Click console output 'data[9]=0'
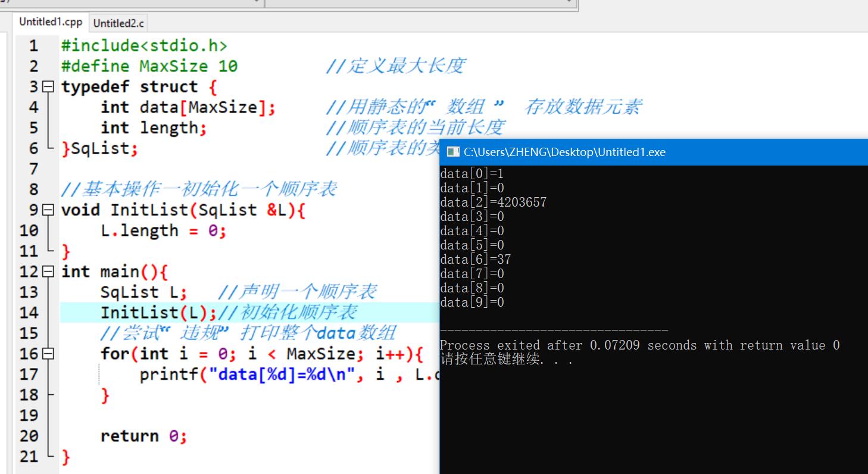Screen dimensions: 868x474 coord(472,303)
